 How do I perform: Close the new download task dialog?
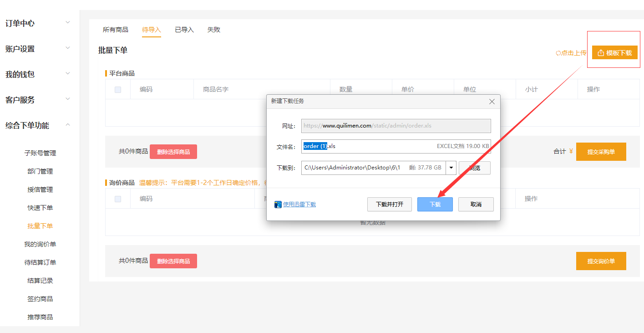pos(492,102)
